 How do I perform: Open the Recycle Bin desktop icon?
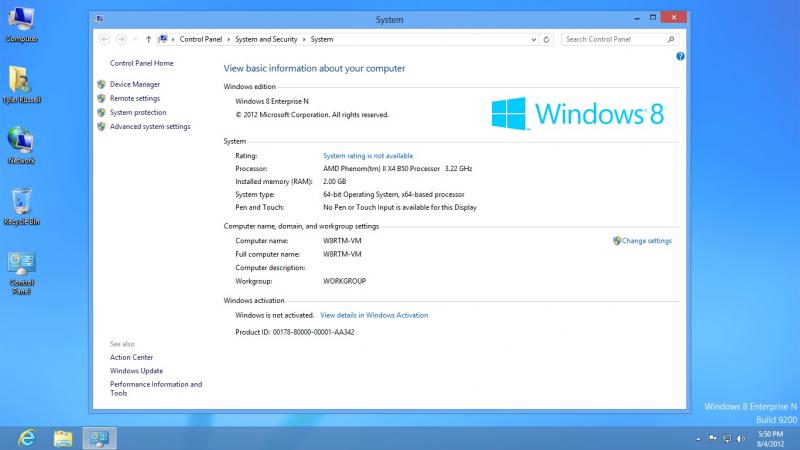point(21,206)
